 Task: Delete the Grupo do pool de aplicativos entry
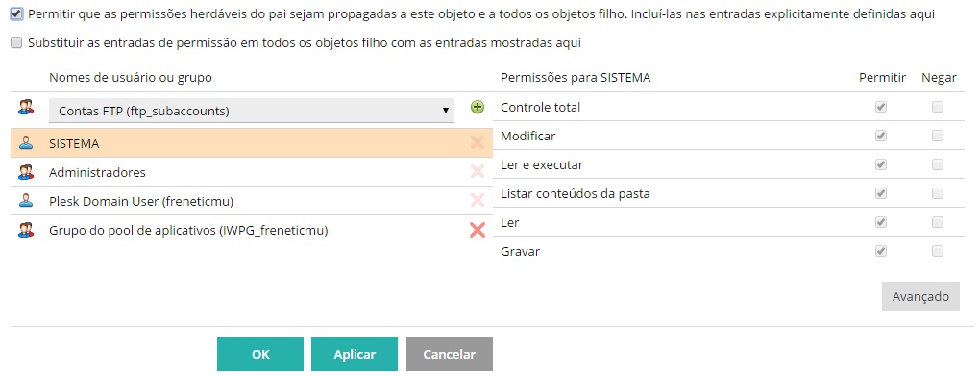pos(477,230)
